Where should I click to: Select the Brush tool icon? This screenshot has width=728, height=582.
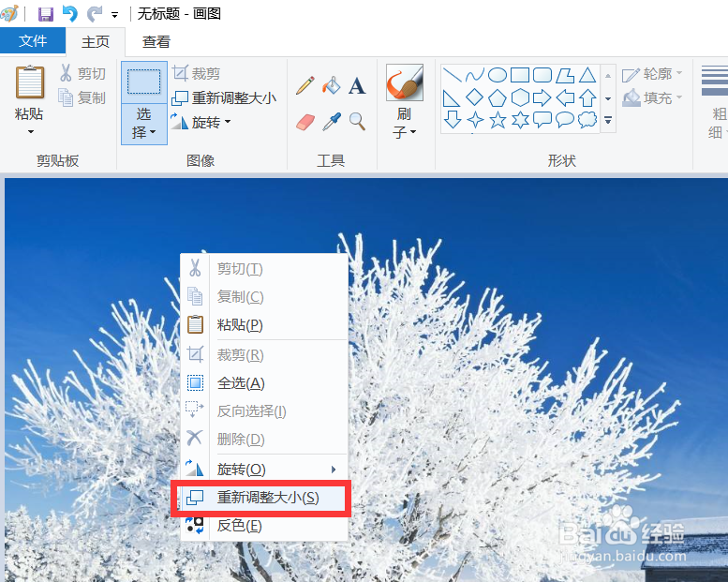(x=405, y=82)
